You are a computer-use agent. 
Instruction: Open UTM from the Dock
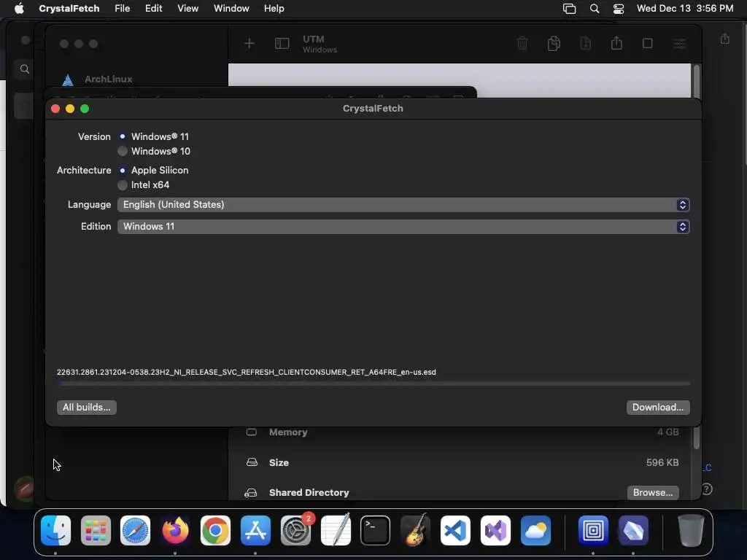click(x=593, y=530)
